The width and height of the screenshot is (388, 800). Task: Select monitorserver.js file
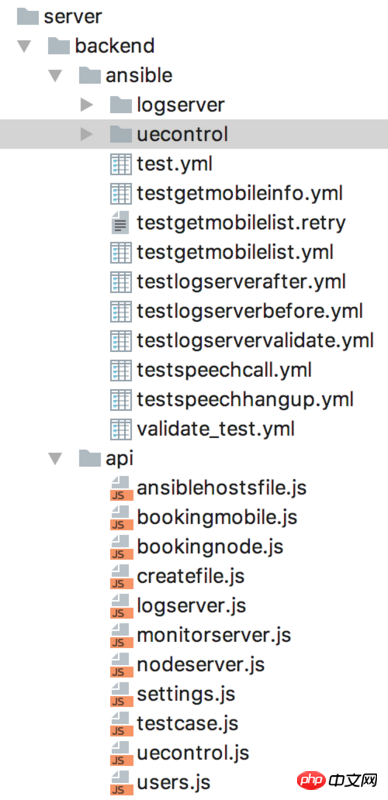coord(214,635)
